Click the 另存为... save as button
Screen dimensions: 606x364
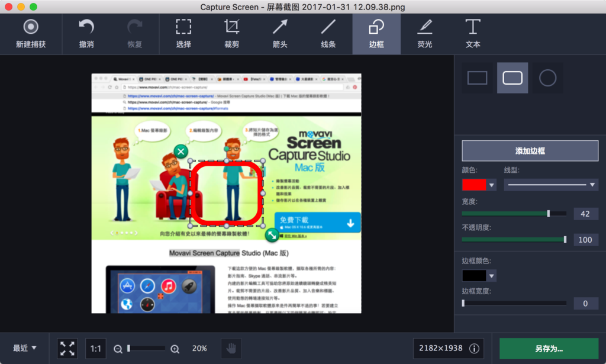[x=549, y=349]
